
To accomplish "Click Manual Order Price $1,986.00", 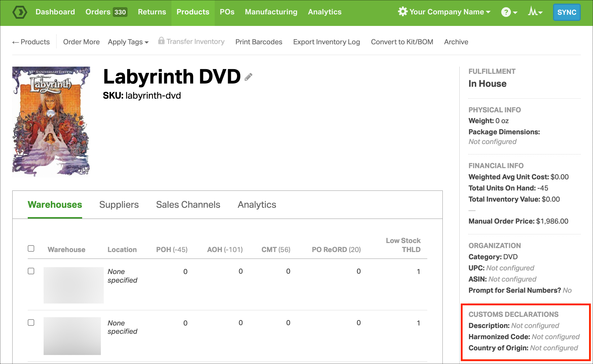I will point(518,221).
